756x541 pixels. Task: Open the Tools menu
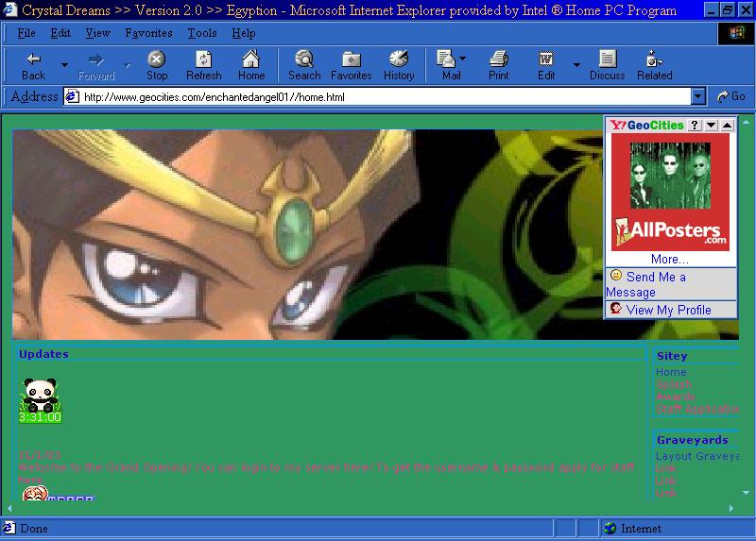(201, 33)
